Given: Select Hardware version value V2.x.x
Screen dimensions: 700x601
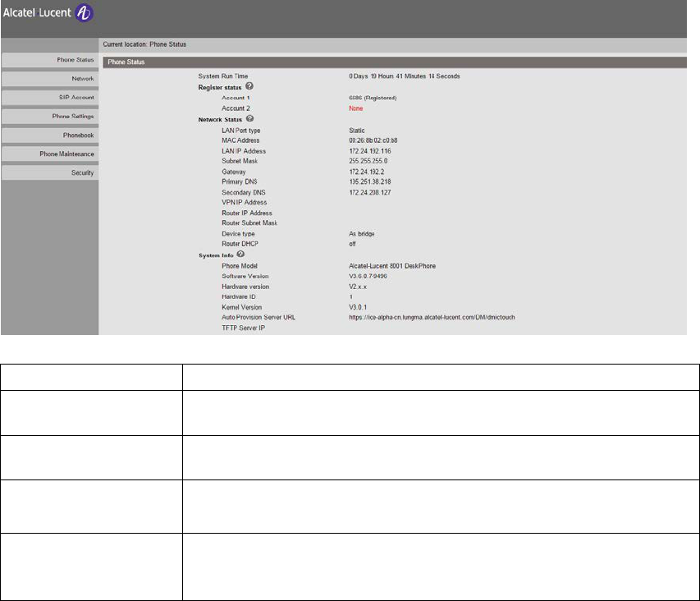Looking at the screenshot, I should coord(358,287).
